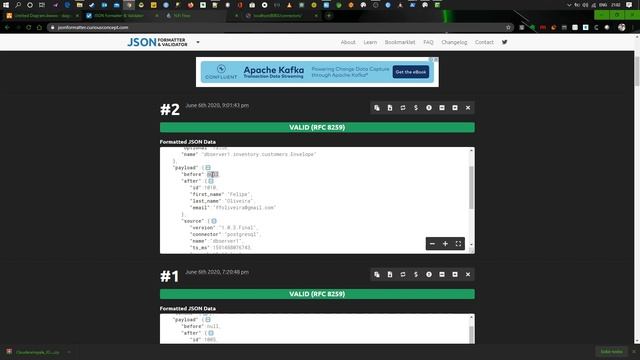Select the "first_name" line in result #2
Viewport: 640px width, 360px height.
(x=221, y=194)
